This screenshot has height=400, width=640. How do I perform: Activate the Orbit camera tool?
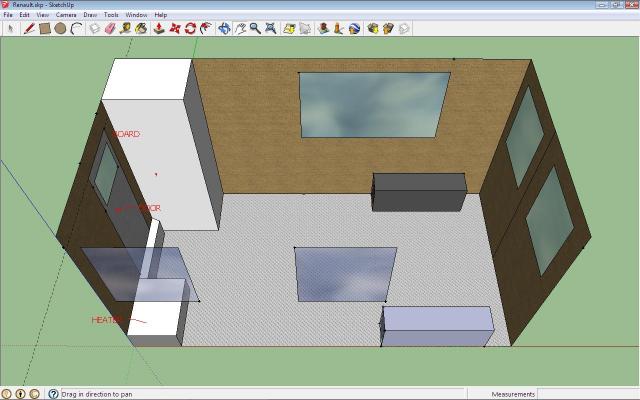coord(224,28)
